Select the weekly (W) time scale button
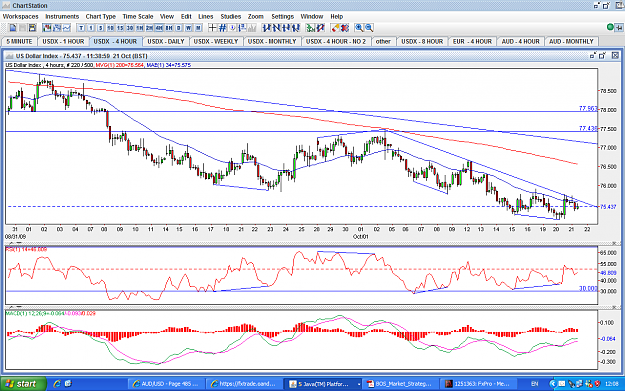This screenshot has height=391, width=625. (x=188, y=28)
